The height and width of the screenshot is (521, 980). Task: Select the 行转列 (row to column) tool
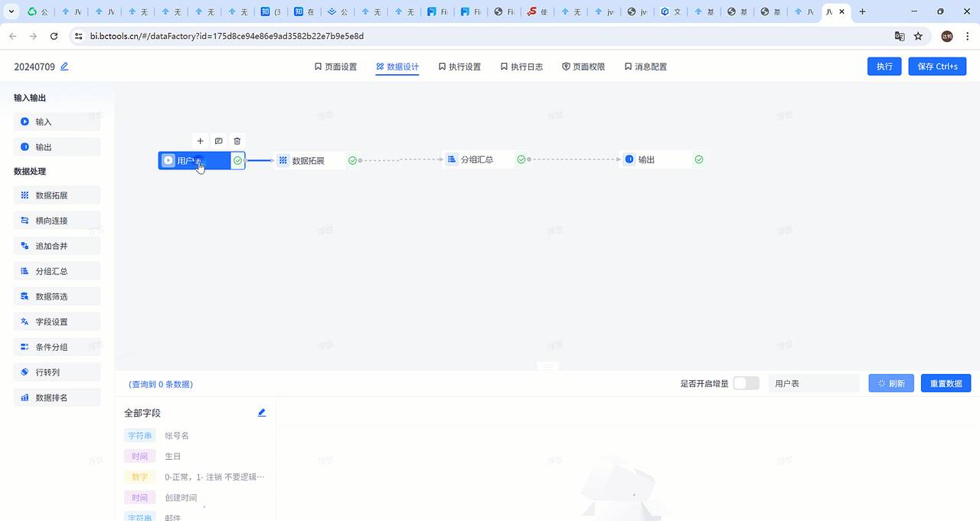coord(56,372)
